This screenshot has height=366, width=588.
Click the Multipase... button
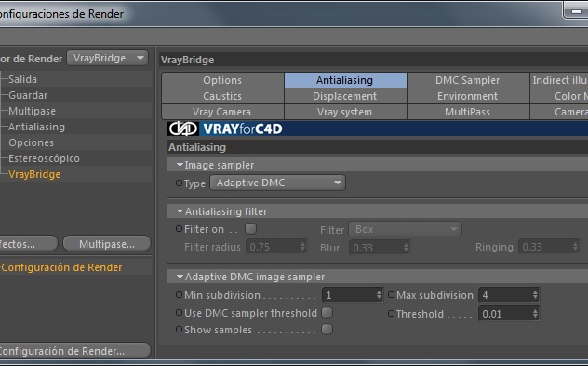pos(107,244)
